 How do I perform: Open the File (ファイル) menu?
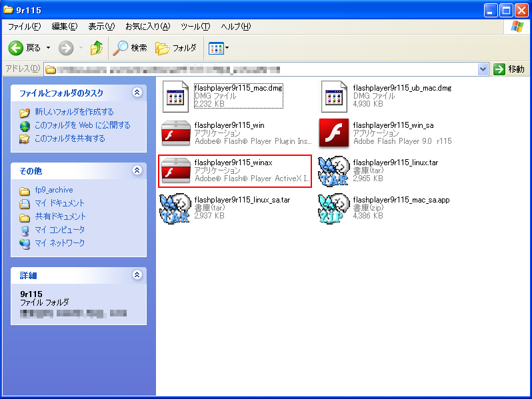coord(24,27)
